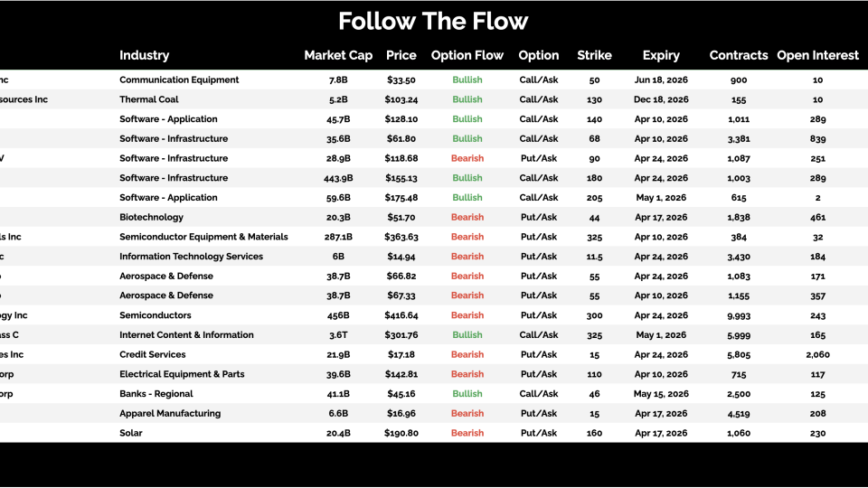Click the Price column header

(401, 55)
